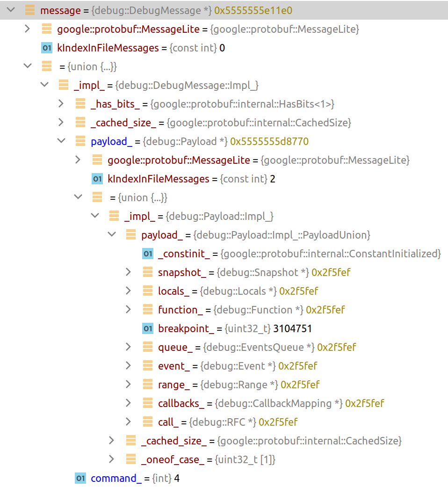Expand the _oneof_case_ array entry
This screenshot has width=448, height=487.
pyautogui.click(x=112, y=459)
